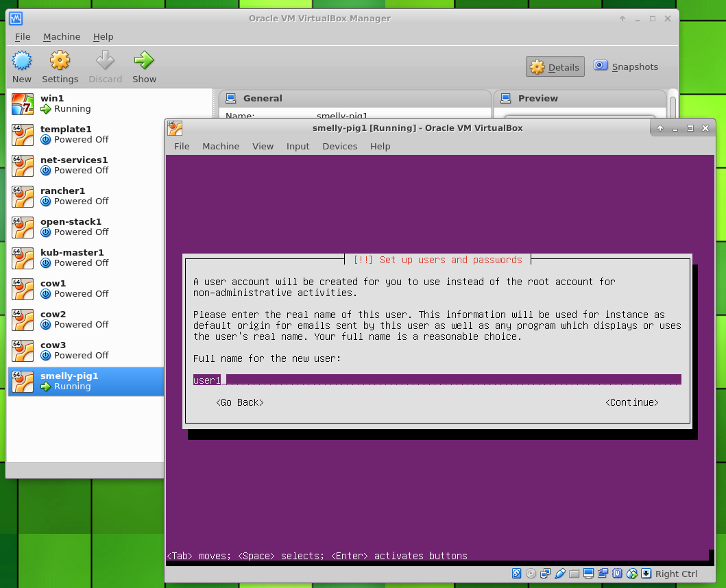Select the cow2 virtual machine
Image resolution: width=726 pixels, height=588 pixels.
pos(86,319)
